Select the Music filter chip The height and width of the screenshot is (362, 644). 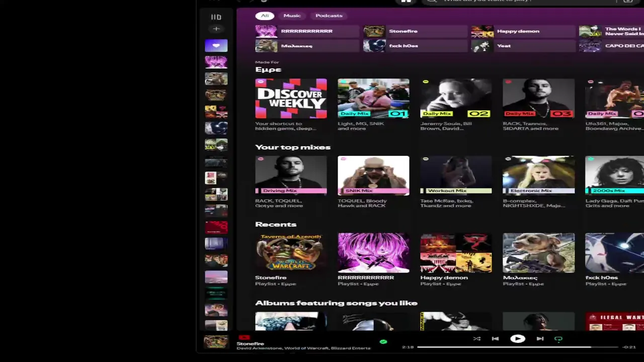click(x=292, y=16)
